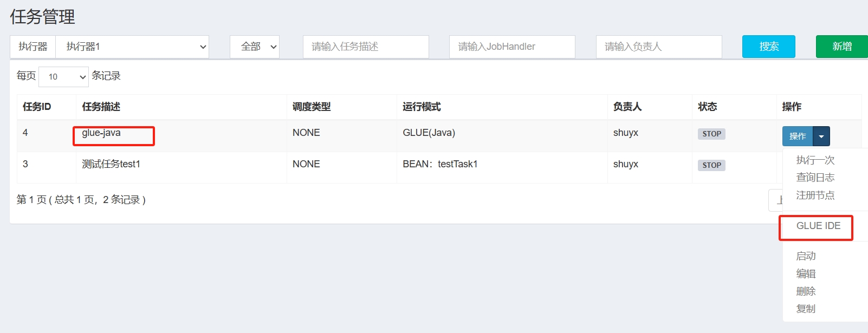Image resolution: width=868 pixels, height=333 pixels.
Task: Click the 请输入负责人 input field
Action: pyautogui.click(x=658, y=47)
